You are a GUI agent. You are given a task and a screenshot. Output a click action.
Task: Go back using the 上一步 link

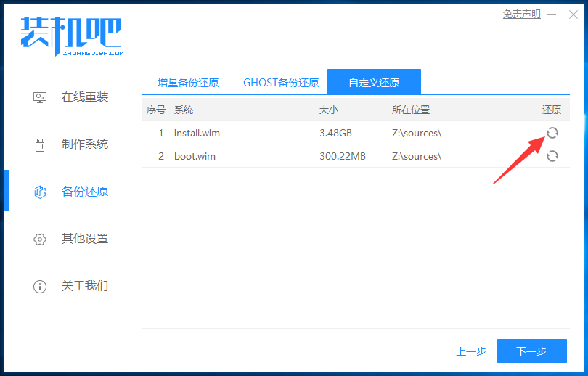pyautogui.click(x=471, y=351)
